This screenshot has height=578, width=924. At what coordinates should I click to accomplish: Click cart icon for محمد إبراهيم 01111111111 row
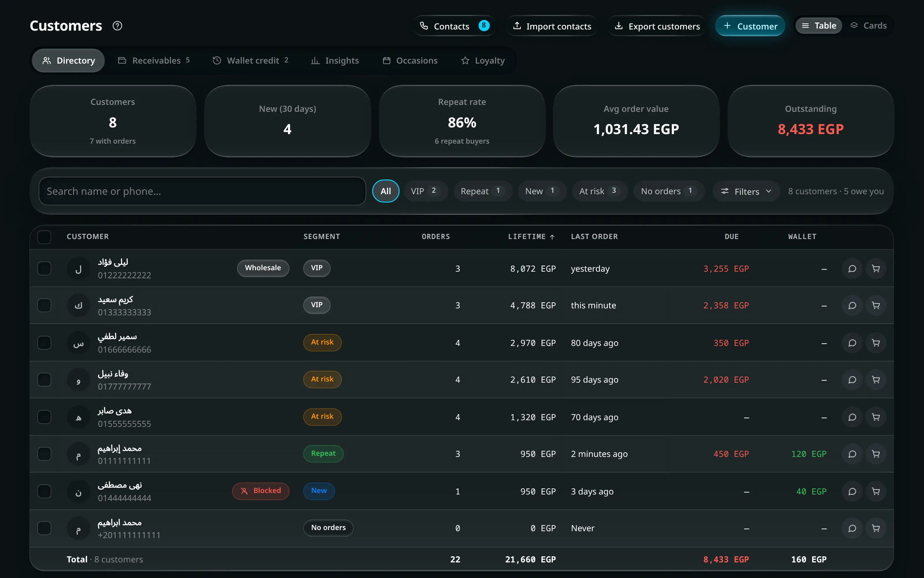(x=875, y=454)
